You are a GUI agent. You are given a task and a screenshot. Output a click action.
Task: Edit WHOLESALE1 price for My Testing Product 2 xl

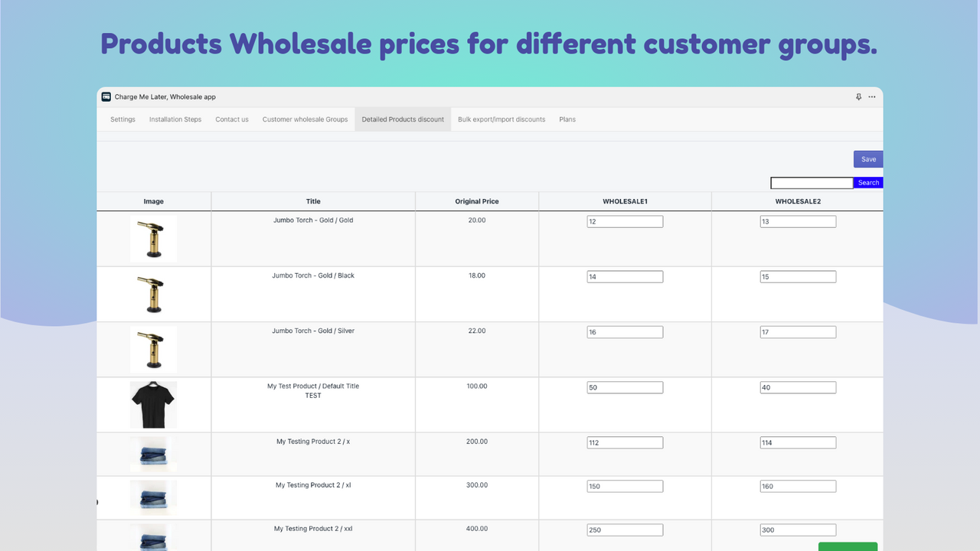[x=625, y=486]
